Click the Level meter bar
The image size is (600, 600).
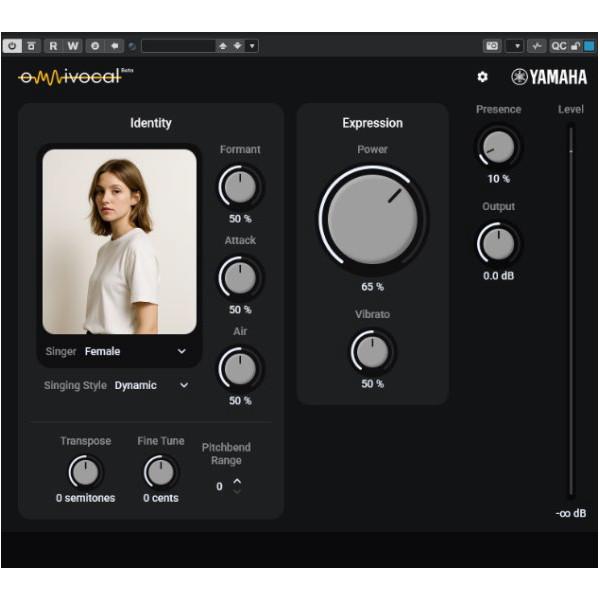coord(571,310)
